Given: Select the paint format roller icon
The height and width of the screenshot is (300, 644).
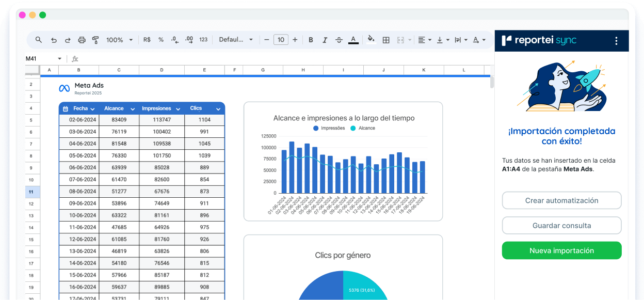Looking at the screenshot, I should coord(95,40).
